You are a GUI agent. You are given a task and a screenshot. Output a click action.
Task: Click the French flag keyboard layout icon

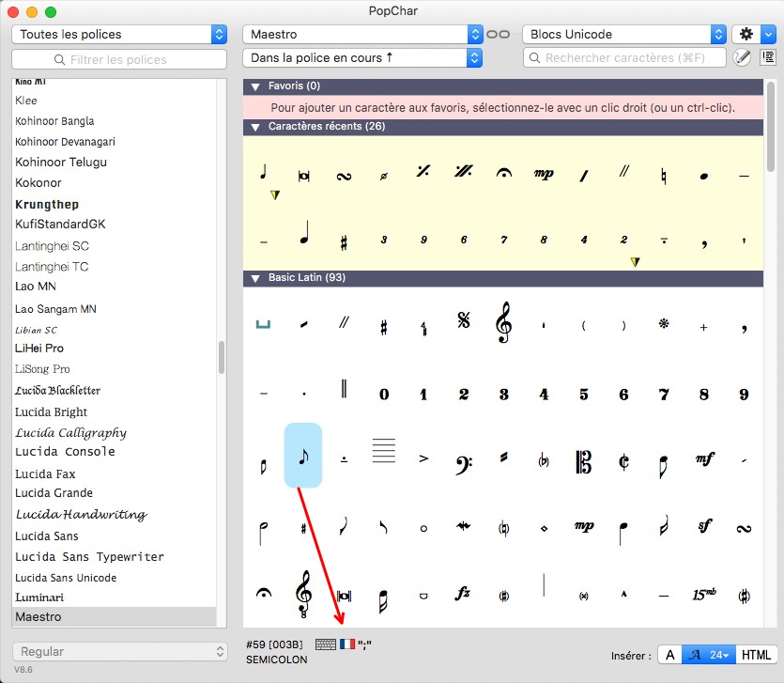[346, 644]
